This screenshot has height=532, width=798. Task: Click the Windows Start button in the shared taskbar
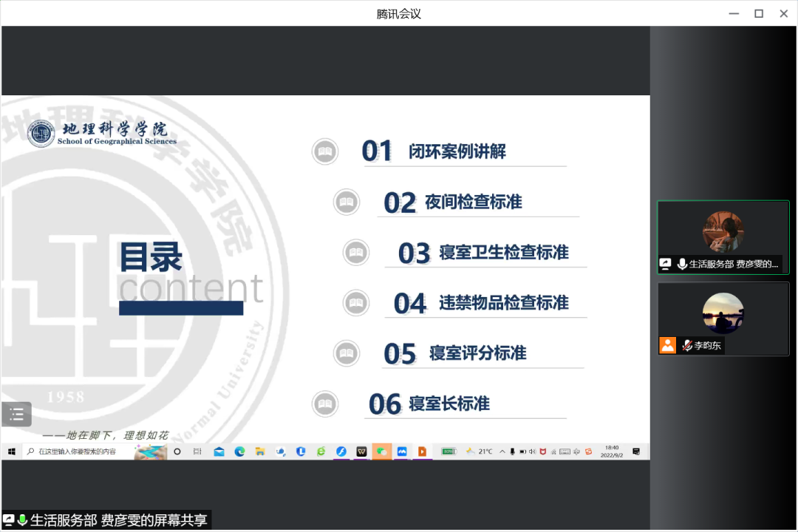pyautogui.click(x=12, y=451)
